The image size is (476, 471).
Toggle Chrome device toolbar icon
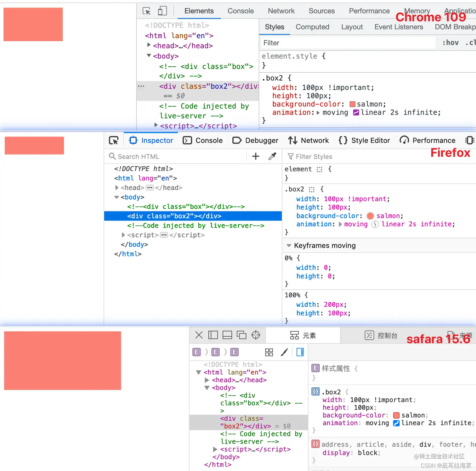162,11
